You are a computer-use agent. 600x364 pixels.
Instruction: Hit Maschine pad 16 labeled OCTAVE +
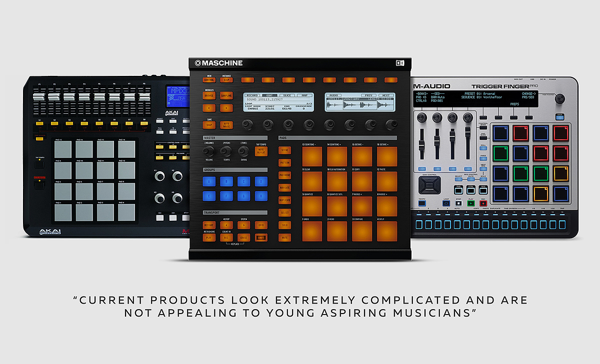[x=387, y=156]
